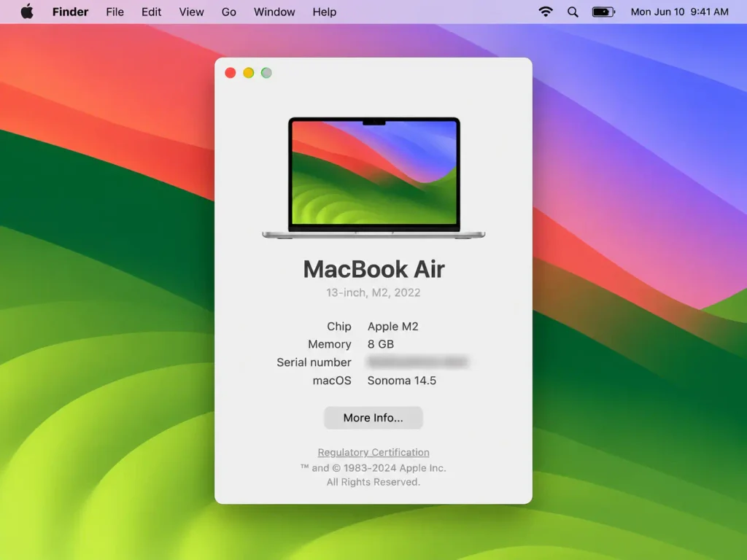Click the Sonoma 14.5 version value
Image resolution: width=747 pixels, height=560 pixels.
point(402,381)
